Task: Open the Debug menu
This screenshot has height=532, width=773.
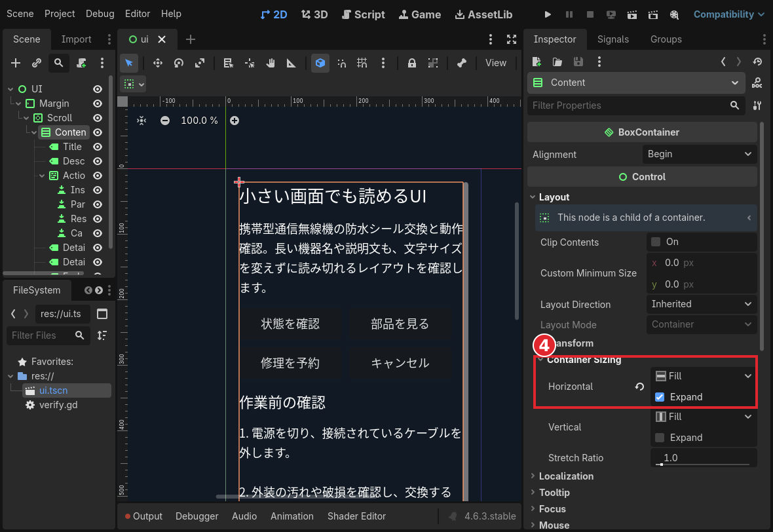Action: coord(100,14)
